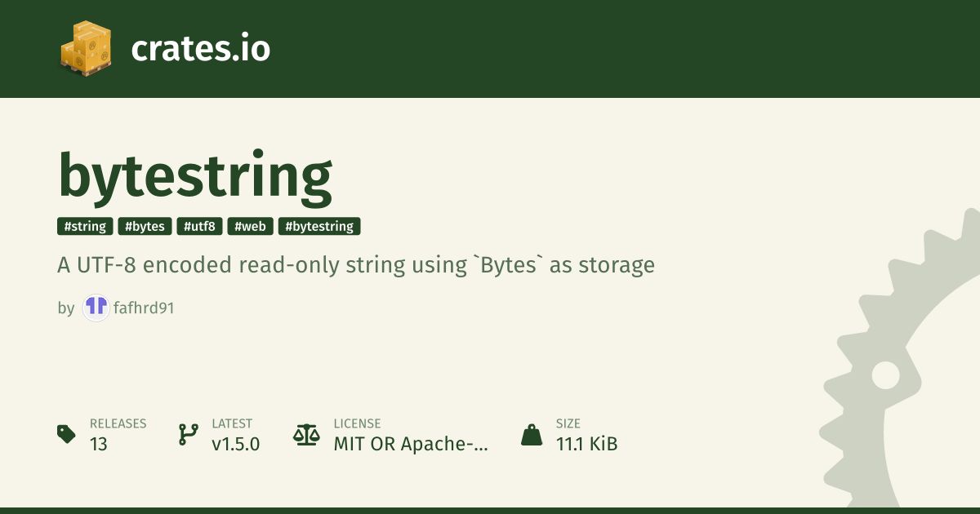This screenshot has width=980, height=514.
Task: Click the v1.5.0 latest version
Action: (x=235, y=445)
